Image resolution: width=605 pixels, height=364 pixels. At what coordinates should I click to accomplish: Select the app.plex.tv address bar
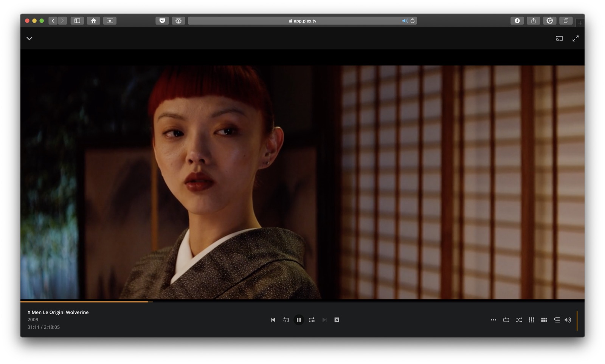(302, 21)
